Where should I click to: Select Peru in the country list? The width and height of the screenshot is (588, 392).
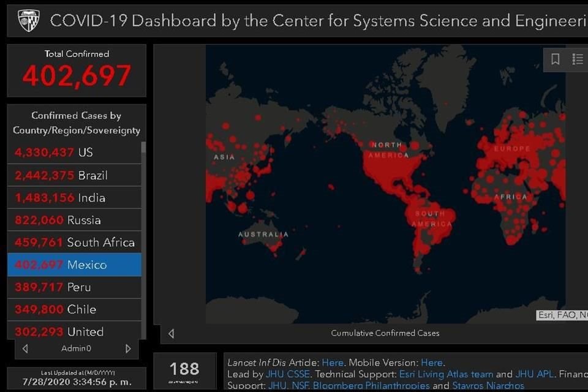(x=74, y=287)
